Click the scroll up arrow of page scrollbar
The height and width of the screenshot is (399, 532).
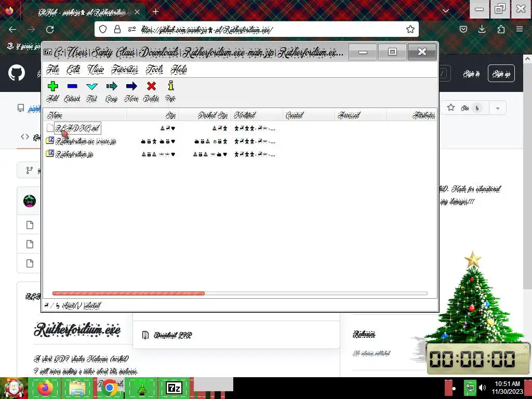pyautogui.click(x=527, y=59)
